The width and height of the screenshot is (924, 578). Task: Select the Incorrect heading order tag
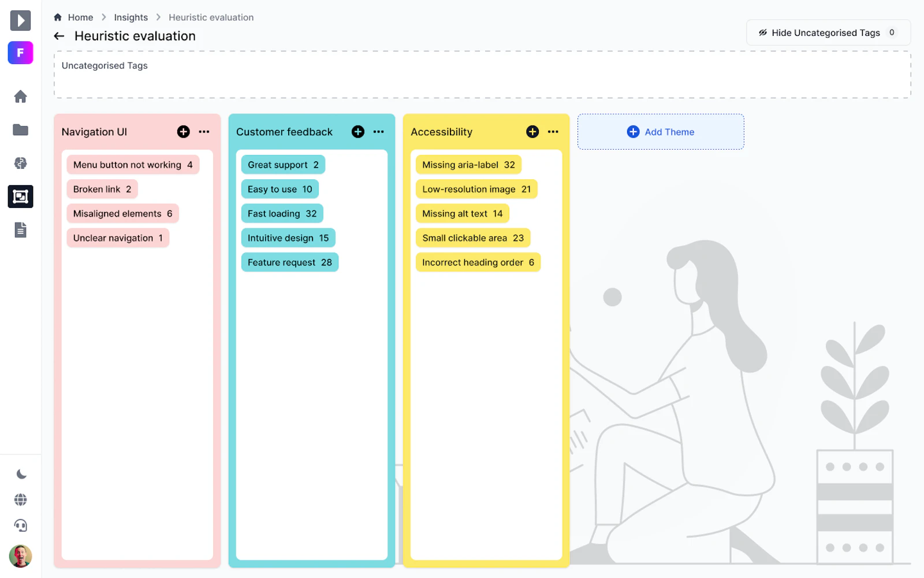click(478, 262)
